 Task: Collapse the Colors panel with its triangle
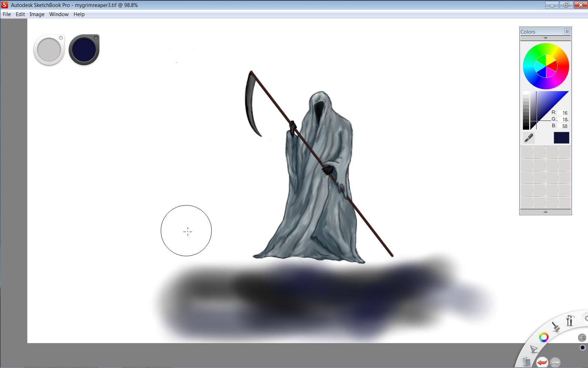tap(545, 39)
